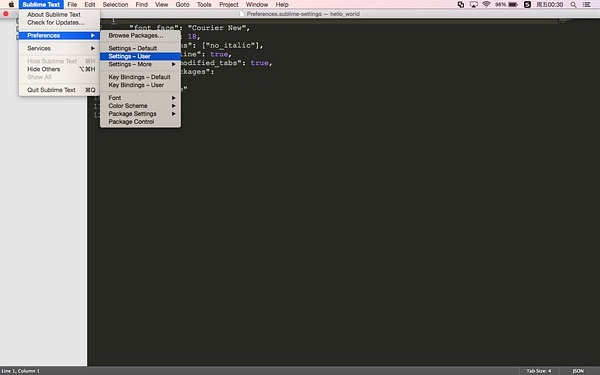The image size is (600, 375).
Task: Open Settings – User
Action: [140, 56]
